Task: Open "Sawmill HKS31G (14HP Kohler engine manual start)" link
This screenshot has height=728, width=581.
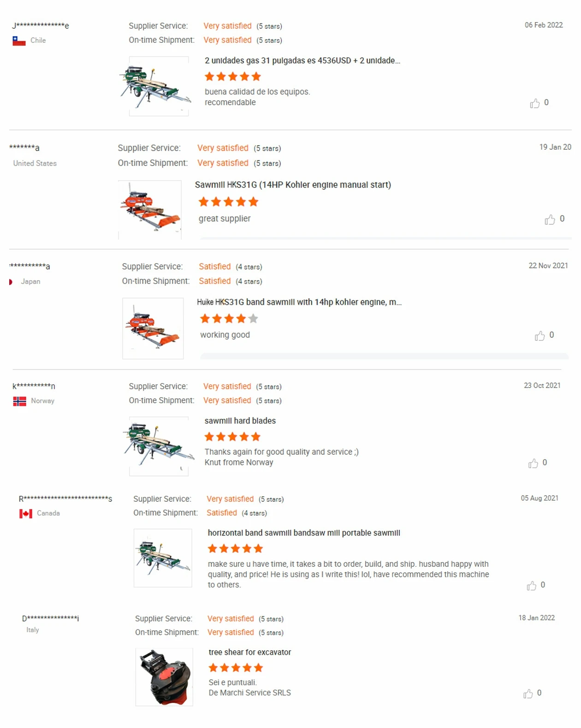Action: 293,185
